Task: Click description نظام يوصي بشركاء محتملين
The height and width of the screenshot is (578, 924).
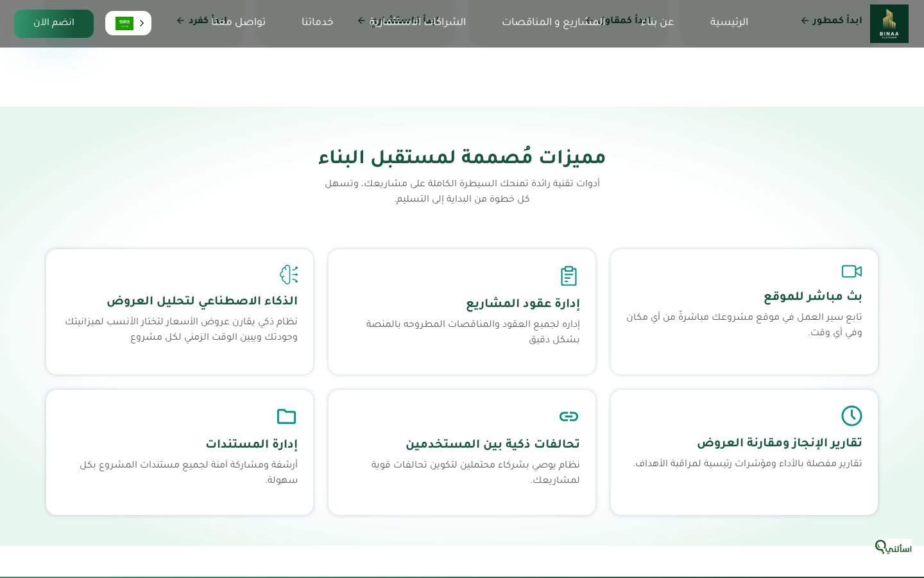Action: pos(475,473)
